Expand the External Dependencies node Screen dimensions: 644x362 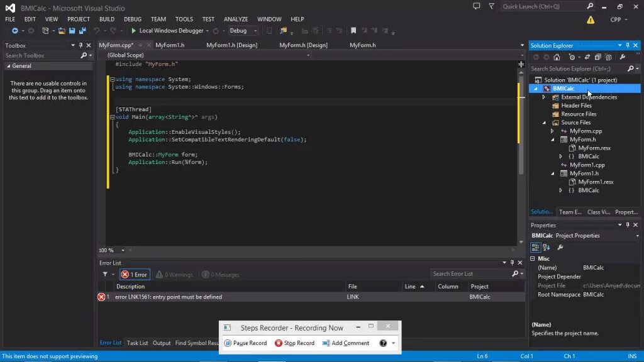(x=544, y=97)
